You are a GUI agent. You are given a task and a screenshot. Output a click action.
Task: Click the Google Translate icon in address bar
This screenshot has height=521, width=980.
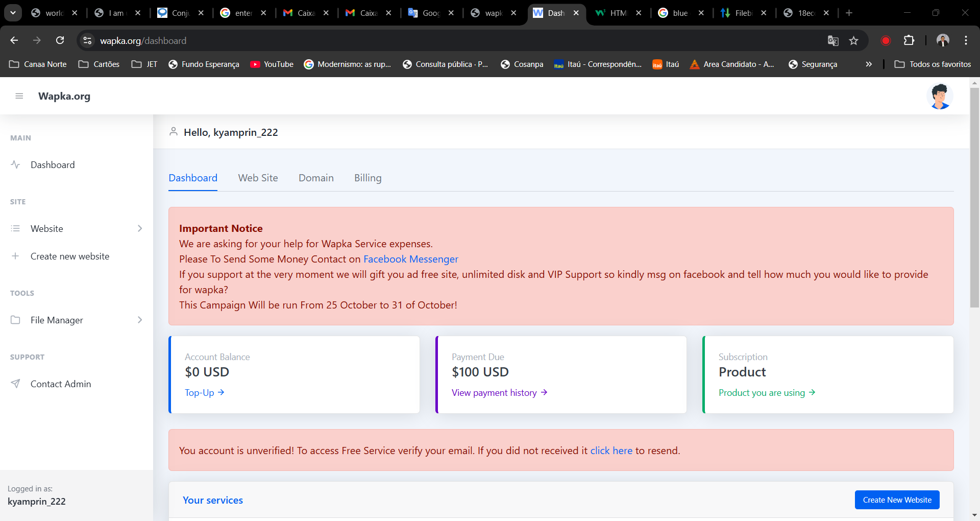833,40
